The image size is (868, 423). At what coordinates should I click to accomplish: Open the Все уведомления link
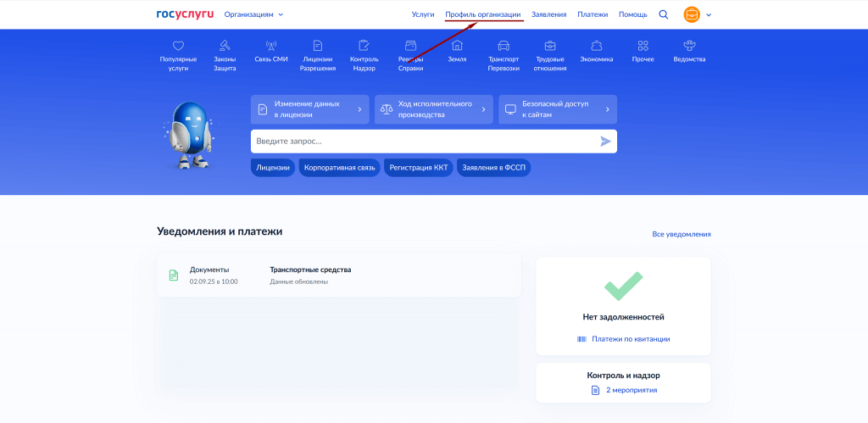click(x=682, y=234)
